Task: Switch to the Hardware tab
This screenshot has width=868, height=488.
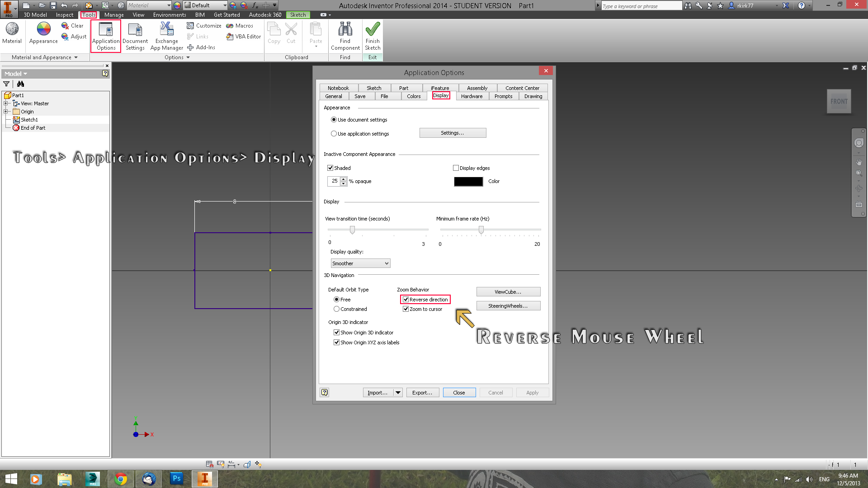Action: 472,96
